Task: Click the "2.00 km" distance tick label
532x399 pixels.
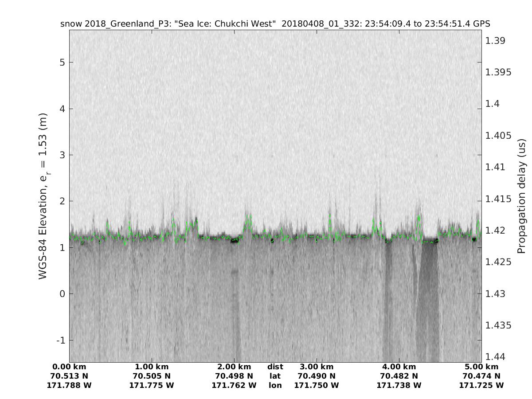Action: click(x=234, y=367)
